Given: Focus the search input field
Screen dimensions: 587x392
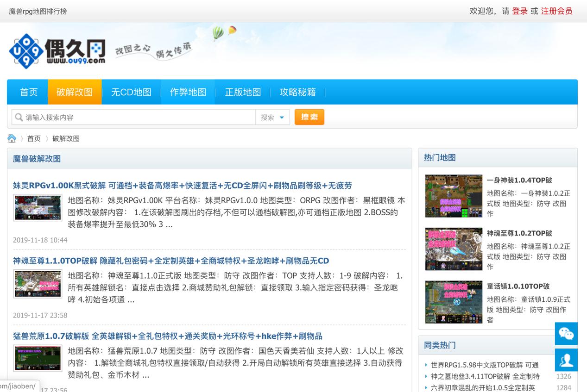Looking at the screenshot, I should click(x=139, y=118).
